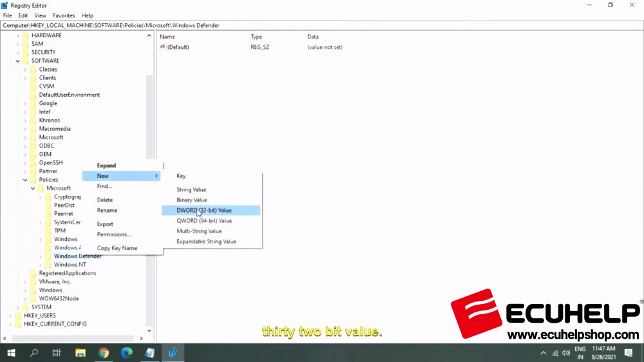Collapse the Microsoft key under Policies
This screenshot has height=362, width=644.
33,188
